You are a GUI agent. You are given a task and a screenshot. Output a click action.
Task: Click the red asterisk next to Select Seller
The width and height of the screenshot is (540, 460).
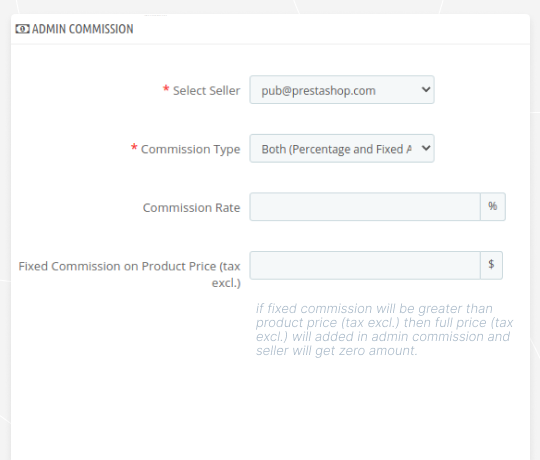tap(166, 89)
